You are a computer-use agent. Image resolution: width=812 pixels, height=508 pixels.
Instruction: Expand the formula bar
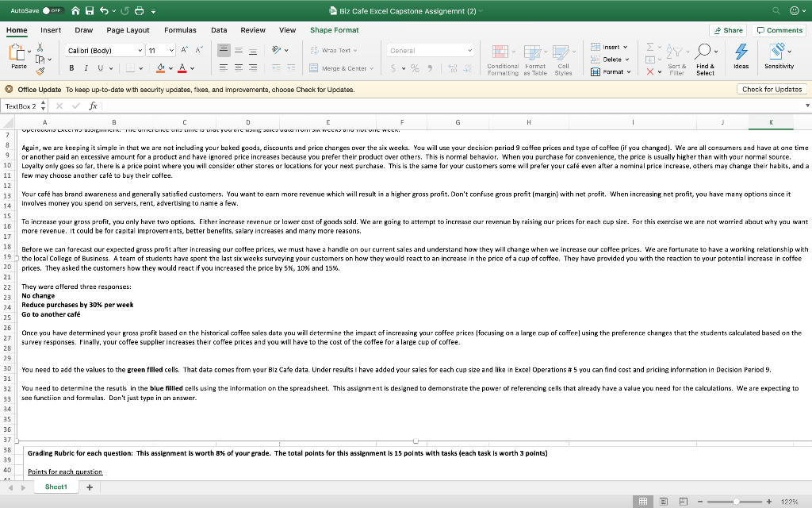coord(807,106)
